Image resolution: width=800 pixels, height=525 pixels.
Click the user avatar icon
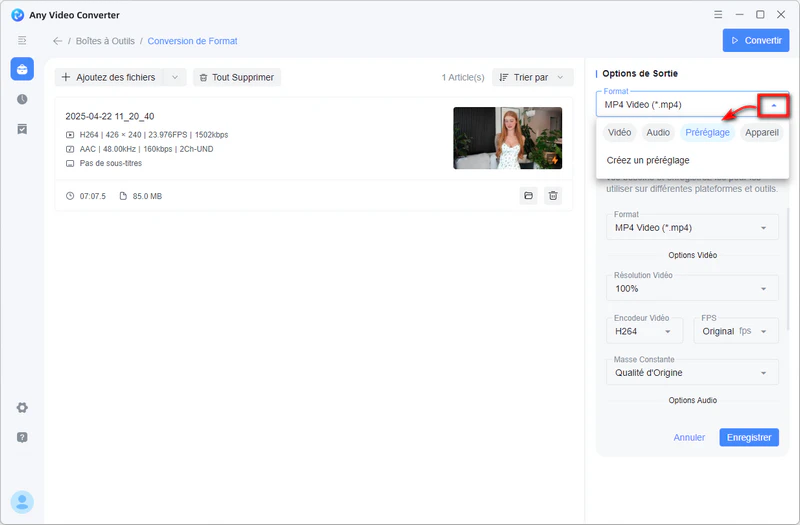click(22, 502)
